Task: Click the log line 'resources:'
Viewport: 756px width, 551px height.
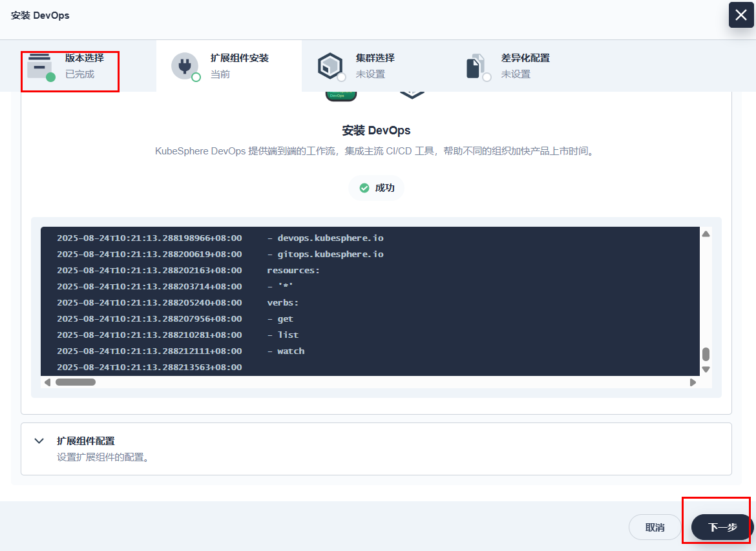Action: click(x=293, y=271)
